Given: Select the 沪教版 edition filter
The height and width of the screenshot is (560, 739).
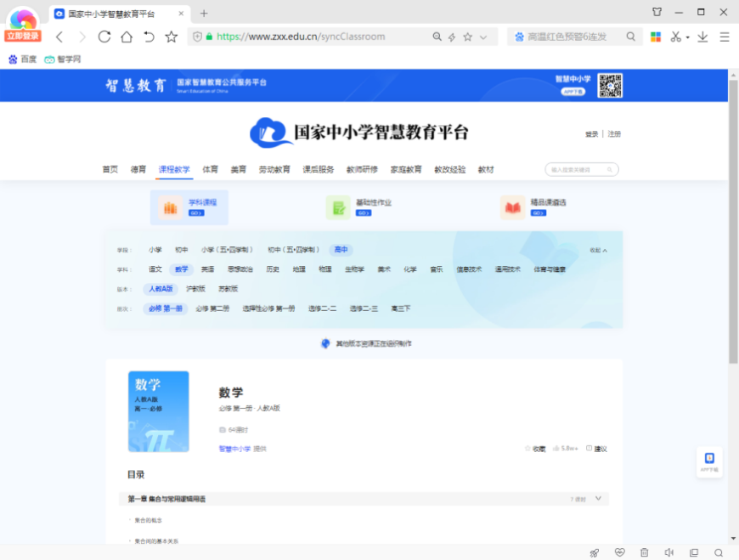Looking at the screenshot, I should click(x=195, y=289).
